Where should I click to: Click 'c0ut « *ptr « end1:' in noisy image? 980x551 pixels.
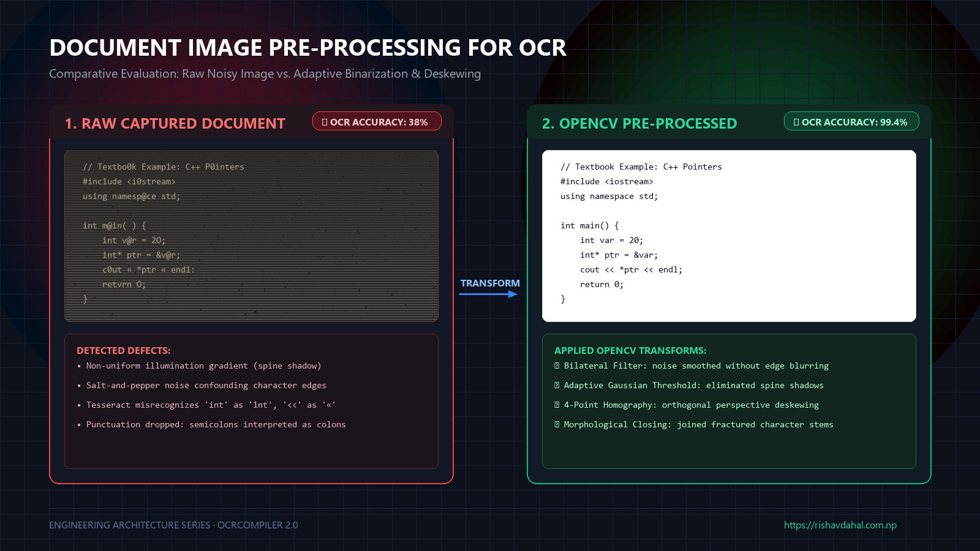click(149, 269)
